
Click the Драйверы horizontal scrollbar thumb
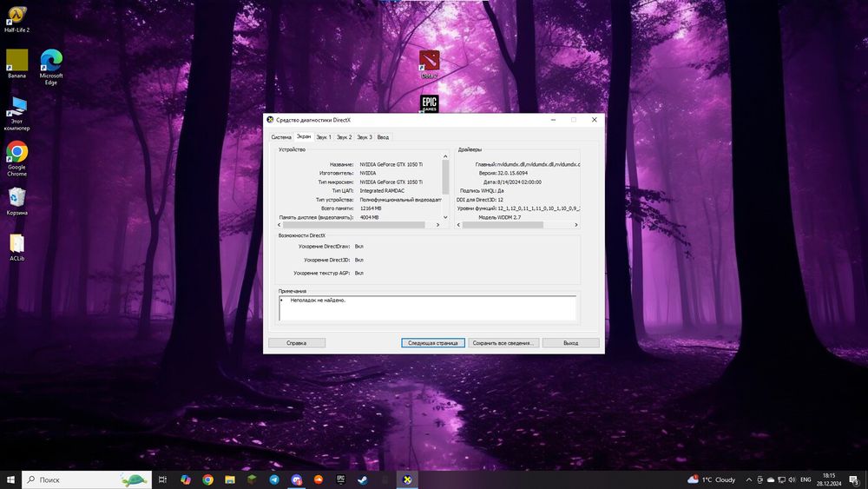click(503, 225)
